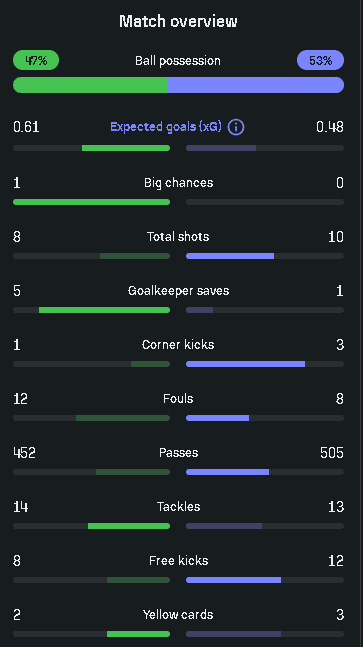Click the 0.61 xG value
Viewport: 363px width, 647px height.
(26, 127)
